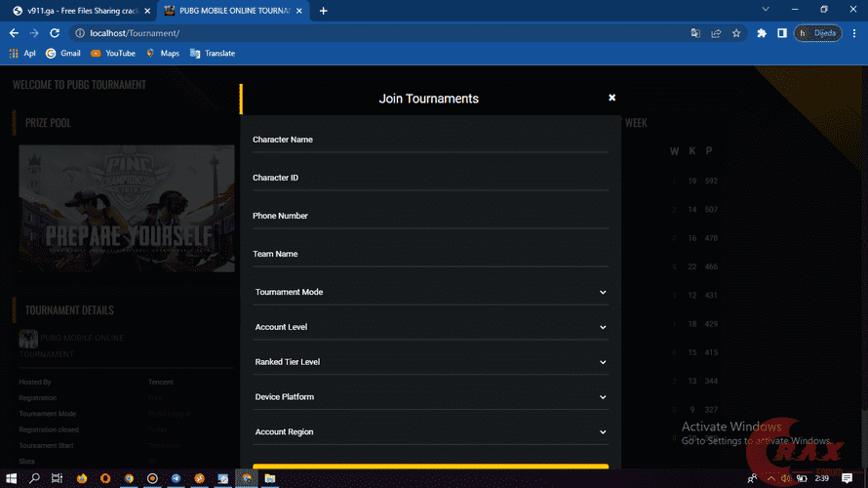Close the PUBG MOBILE tab
The height and width of the screenshot is (488, 868).
pos(299,11)
